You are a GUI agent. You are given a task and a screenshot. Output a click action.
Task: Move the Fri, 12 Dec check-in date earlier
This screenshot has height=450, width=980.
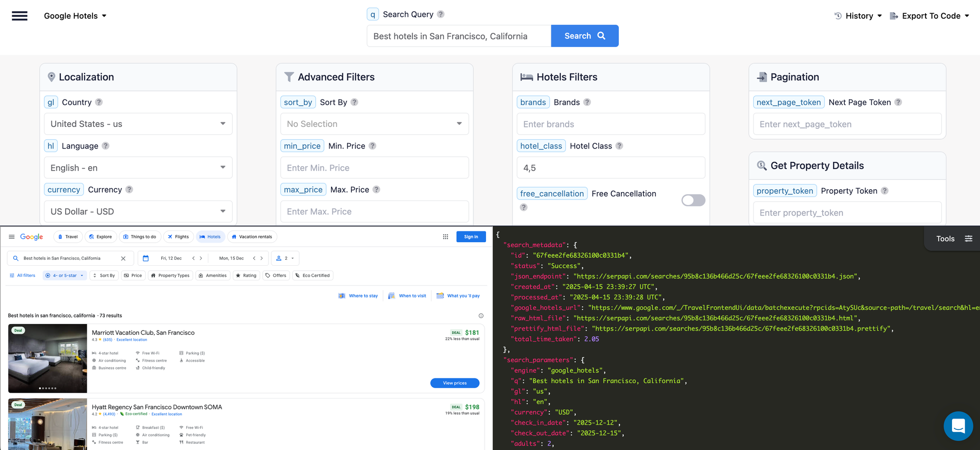click(194, 258)
